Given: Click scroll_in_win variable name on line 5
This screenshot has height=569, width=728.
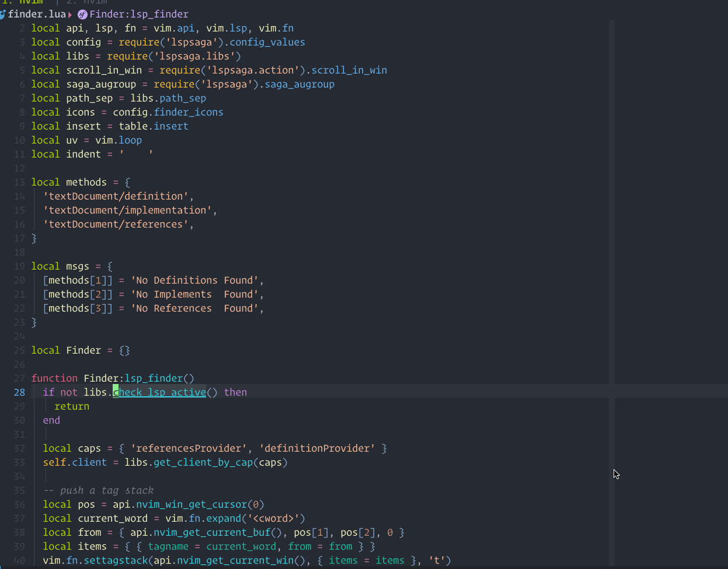Looking at the screenshot, I should coord(104,70).
